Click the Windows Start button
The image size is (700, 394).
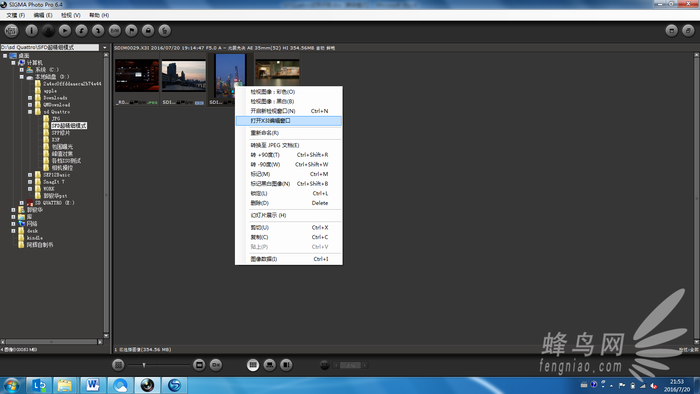12,385
